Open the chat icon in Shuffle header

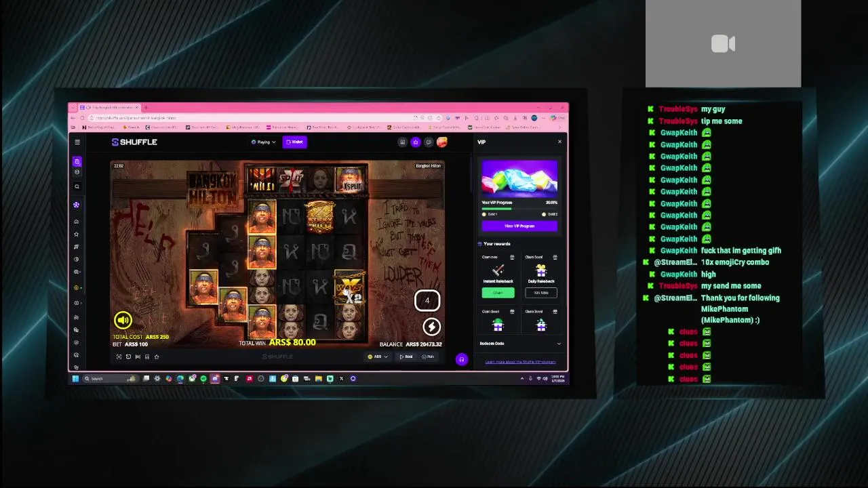[x=429, y=142]
